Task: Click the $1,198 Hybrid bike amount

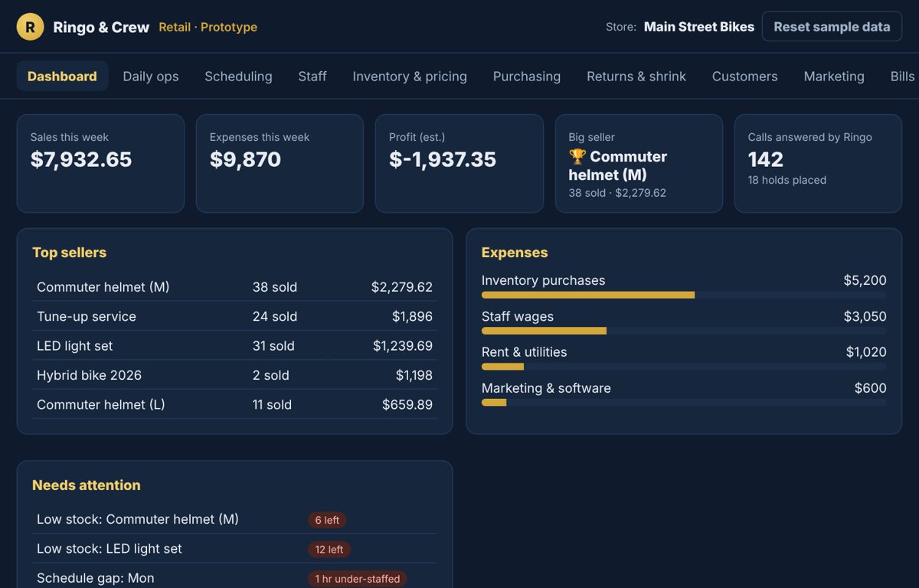Action: click(x=414, y=375)
